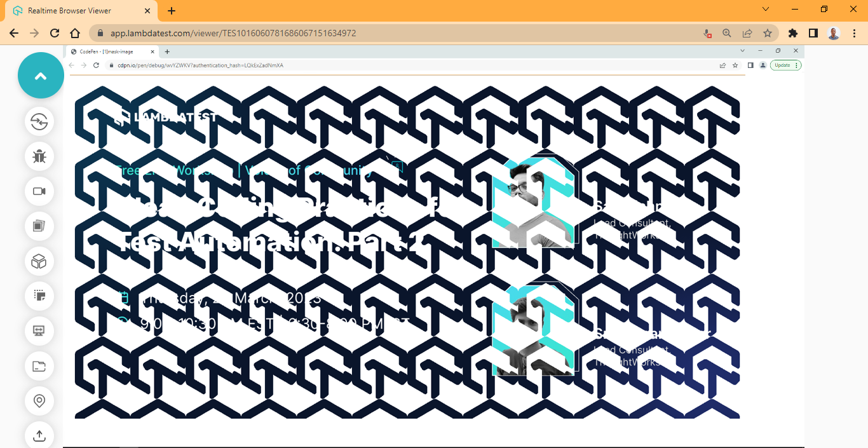The width and height of the screenshot is (868, 448).
Task: Open the outer Chrome three-dot menu
Action: click(x=855, y=33)
